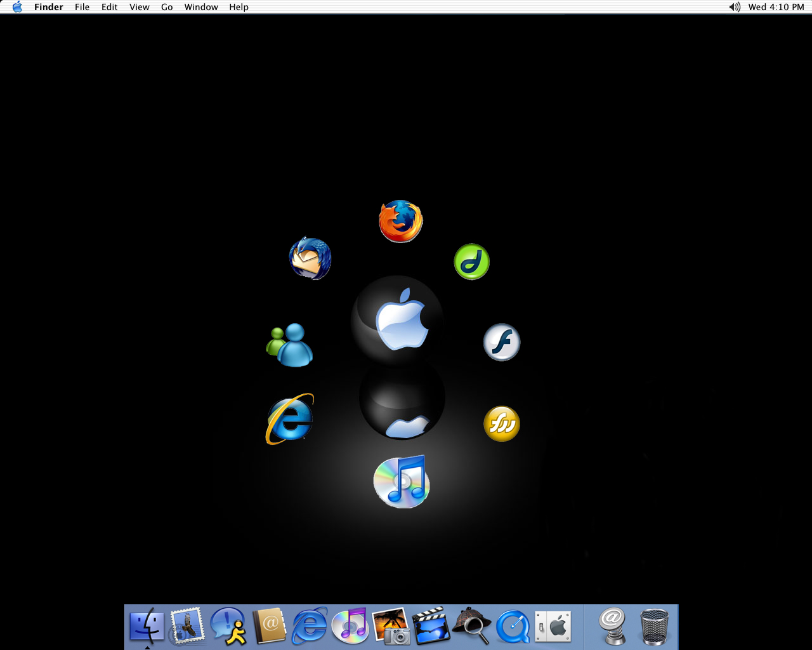Open the Apple menu
This screenshot has height=650, width=812.
point(17,7)
